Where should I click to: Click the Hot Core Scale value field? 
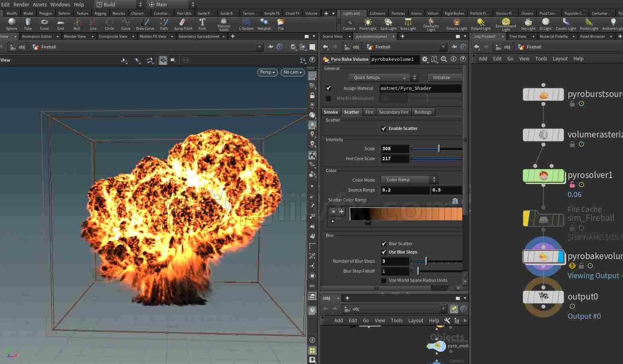[395, 159]
